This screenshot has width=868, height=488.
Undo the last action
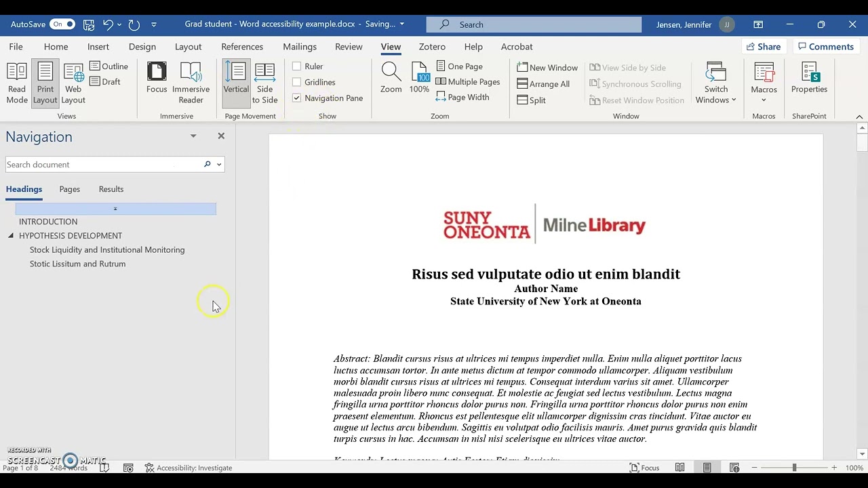click(x=108, y=24)
